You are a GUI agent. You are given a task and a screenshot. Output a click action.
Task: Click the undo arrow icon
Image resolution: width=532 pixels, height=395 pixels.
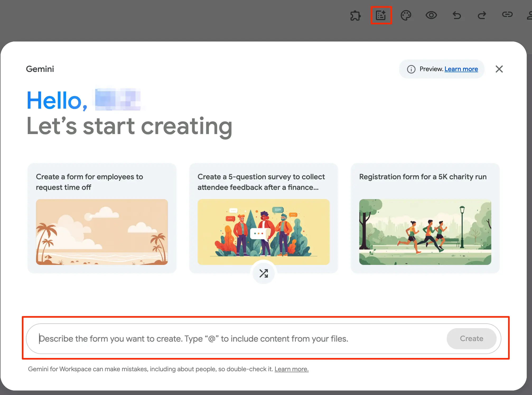457,15
